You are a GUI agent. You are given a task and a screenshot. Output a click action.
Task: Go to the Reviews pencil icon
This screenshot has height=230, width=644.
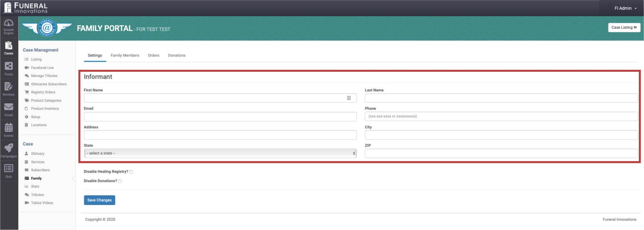(9, 87)
